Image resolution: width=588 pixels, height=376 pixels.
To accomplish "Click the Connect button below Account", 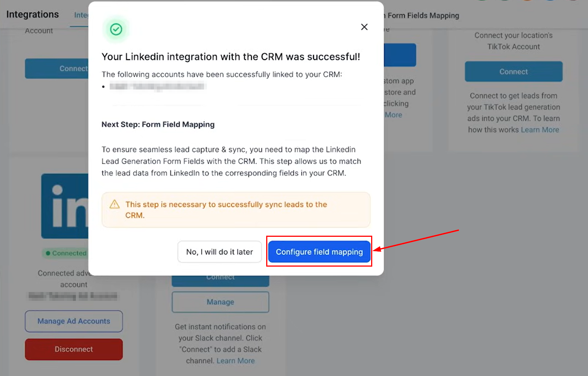I will (x=56, y=69).
